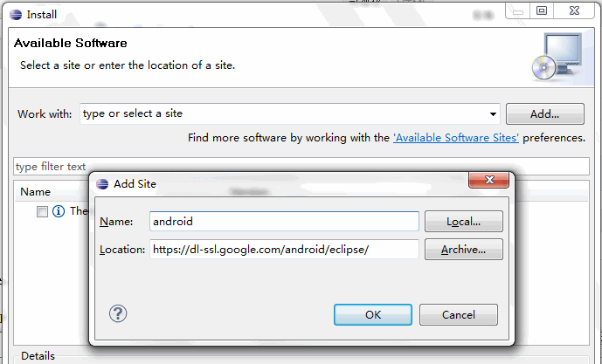Expand the Work with site dropdown arrow
This screenshot has height=364, width=602.
tap(493, 113)
